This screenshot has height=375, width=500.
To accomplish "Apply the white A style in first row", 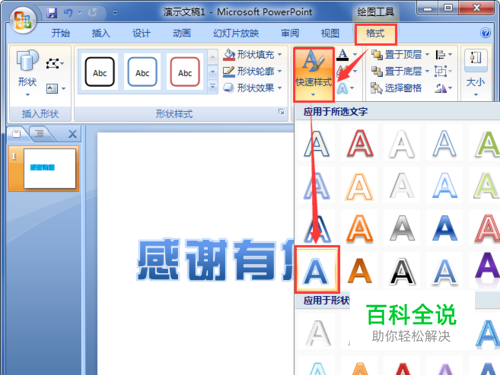I will pyautogui.click(x=402, y=144).
